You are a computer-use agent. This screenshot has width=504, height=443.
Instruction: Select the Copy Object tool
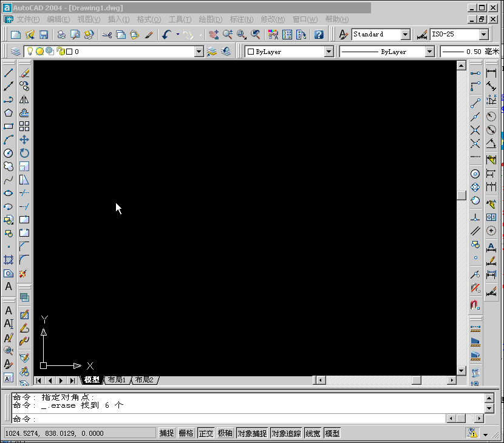24,86
